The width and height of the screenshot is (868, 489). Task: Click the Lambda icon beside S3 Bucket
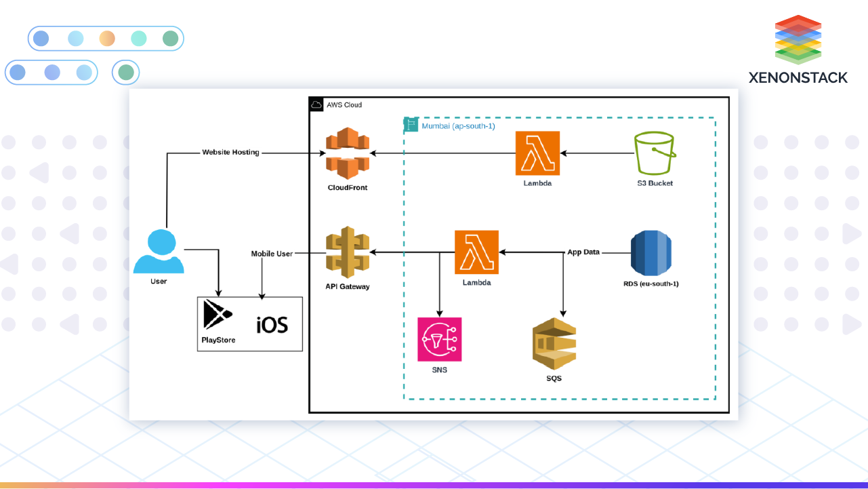tap(537, 153)
